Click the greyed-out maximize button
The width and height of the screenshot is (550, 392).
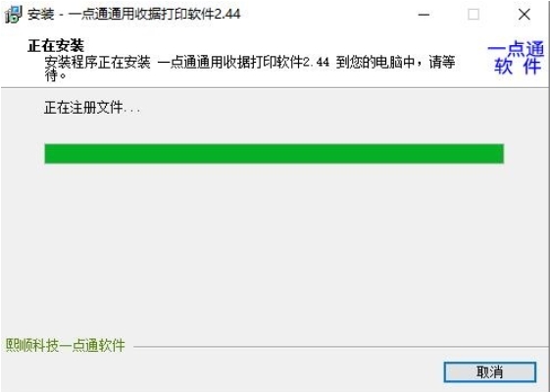pos(474,15)
